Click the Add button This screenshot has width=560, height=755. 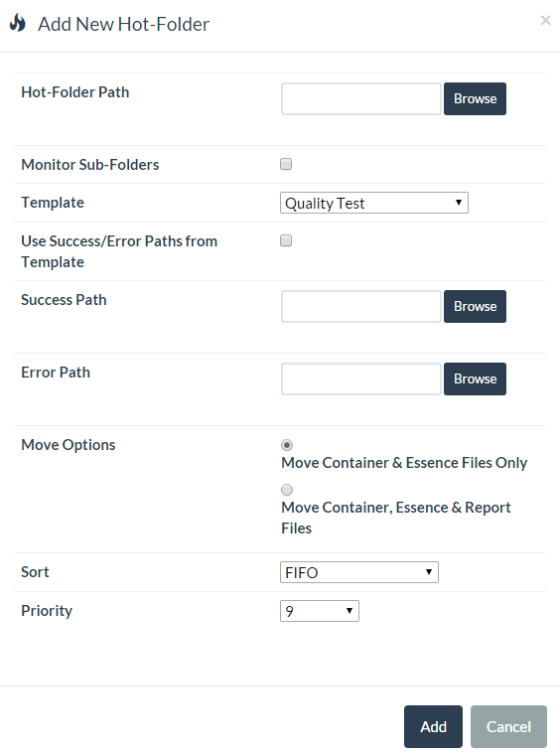tap(433, 726)
